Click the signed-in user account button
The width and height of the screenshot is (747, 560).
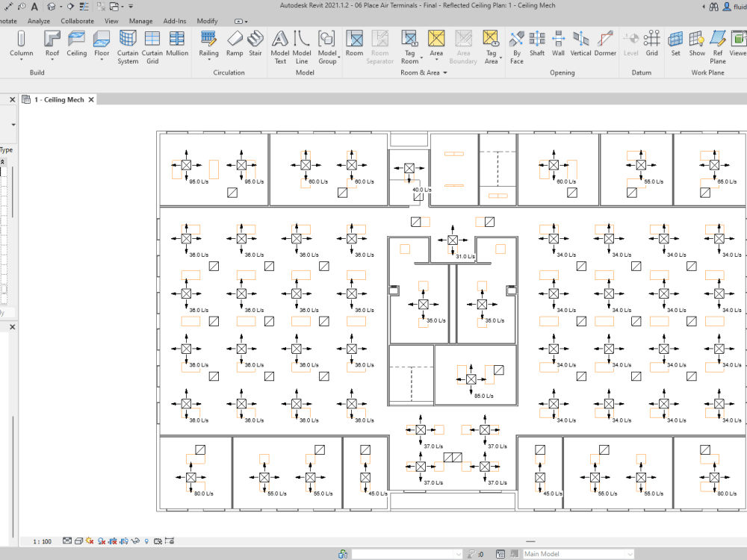pos(726,6)
